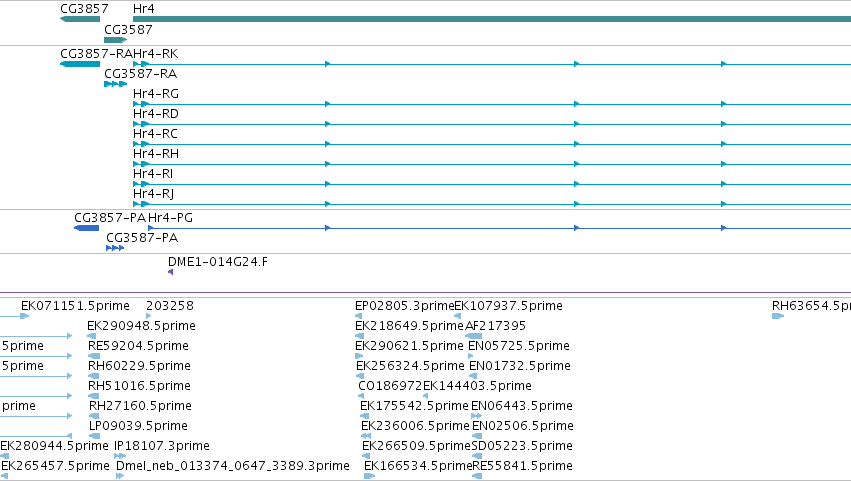Open the IP18107.3prime EST label
Screen dimensions: 851x481
point(162,446)
